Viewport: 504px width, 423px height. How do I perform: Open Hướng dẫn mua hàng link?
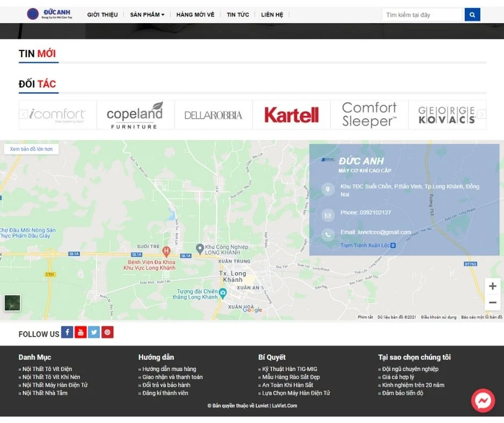[169, 369]
